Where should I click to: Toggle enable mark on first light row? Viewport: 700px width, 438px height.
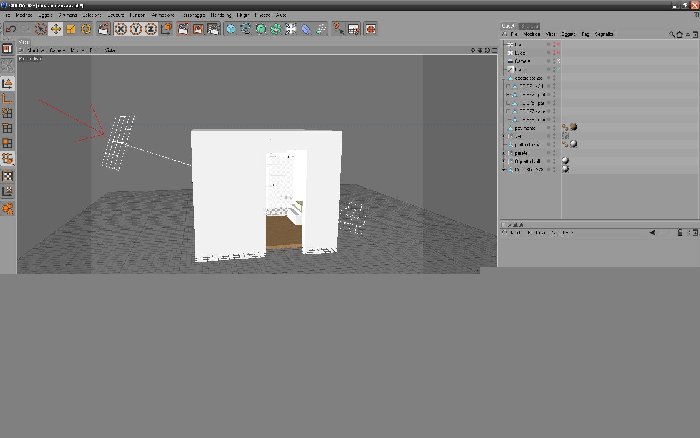pos(557,44)
